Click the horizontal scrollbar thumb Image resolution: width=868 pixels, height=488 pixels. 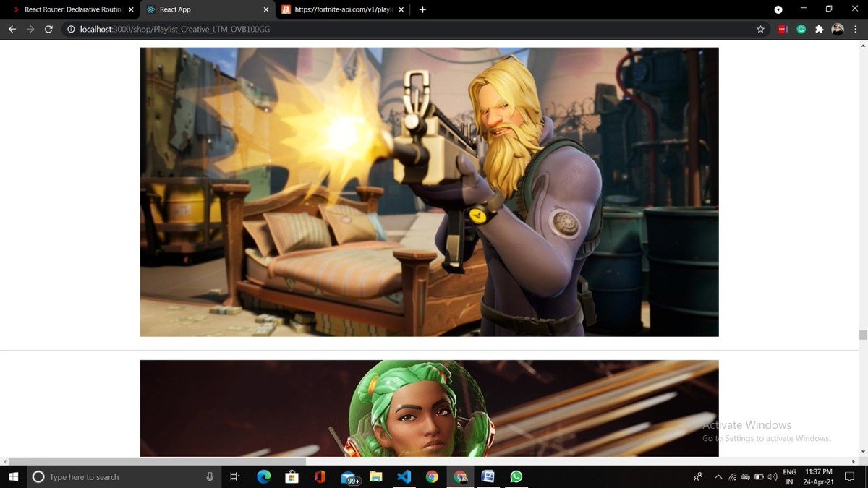click(x=158, y=461)
